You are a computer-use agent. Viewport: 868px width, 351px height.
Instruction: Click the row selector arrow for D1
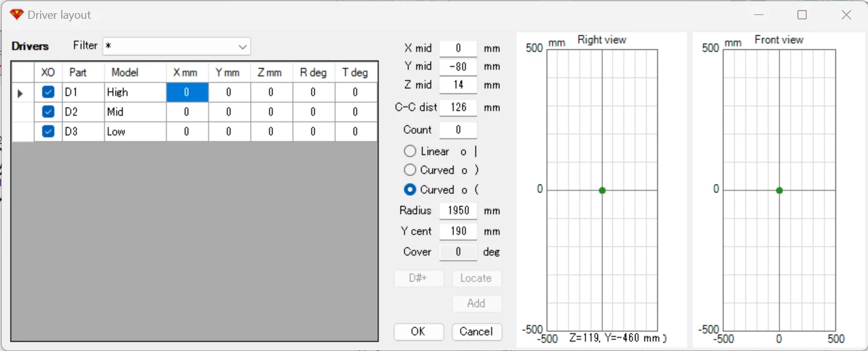pyautogui.click(x=20, y=93)
